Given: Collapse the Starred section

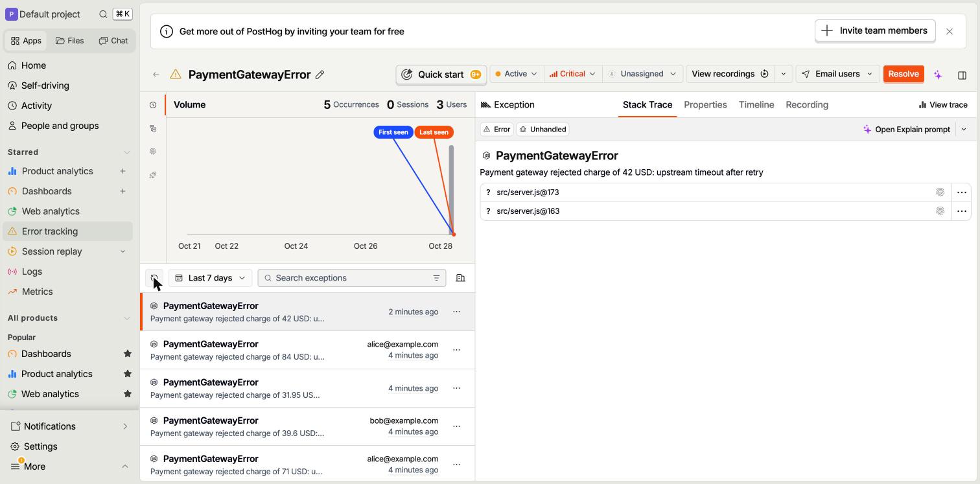Looking at the screenshot, I should click(x=127, y=152).
